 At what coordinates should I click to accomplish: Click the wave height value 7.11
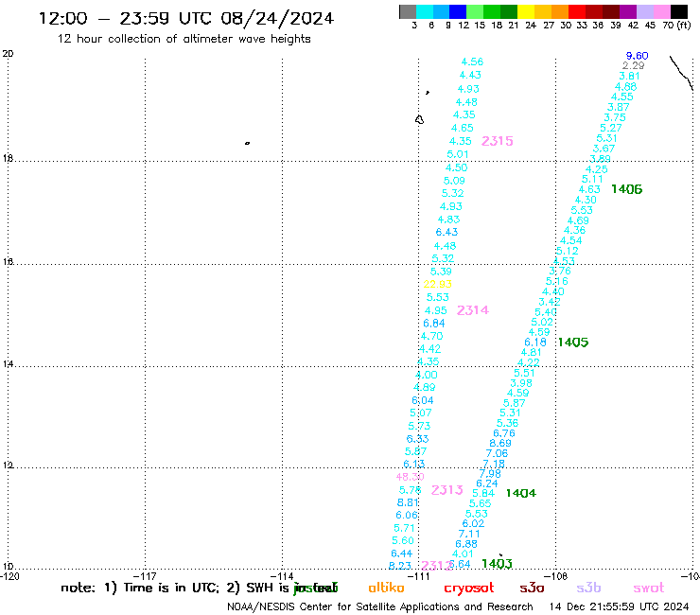point(469,534)
